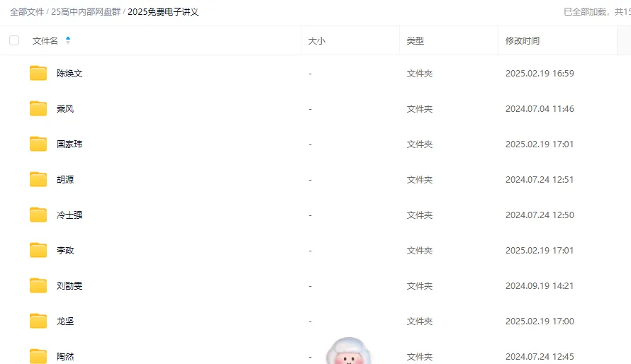The height and width of the screenshot is (364, 631).
Task: Sort by the 修改时间 column header
Action: [x=523, y=40]
